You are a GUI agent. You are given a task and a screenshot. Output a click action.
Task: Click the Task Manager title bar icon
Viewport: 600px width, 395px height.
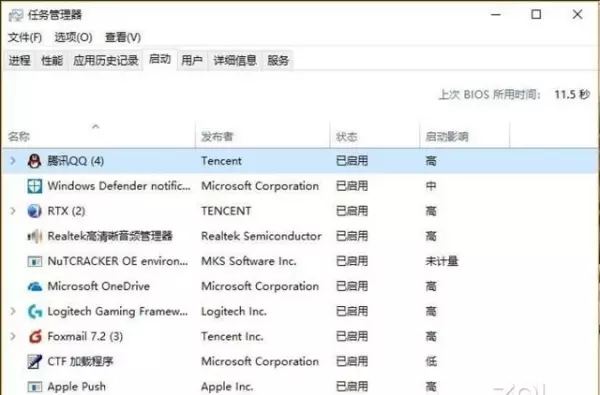(16, 15)
